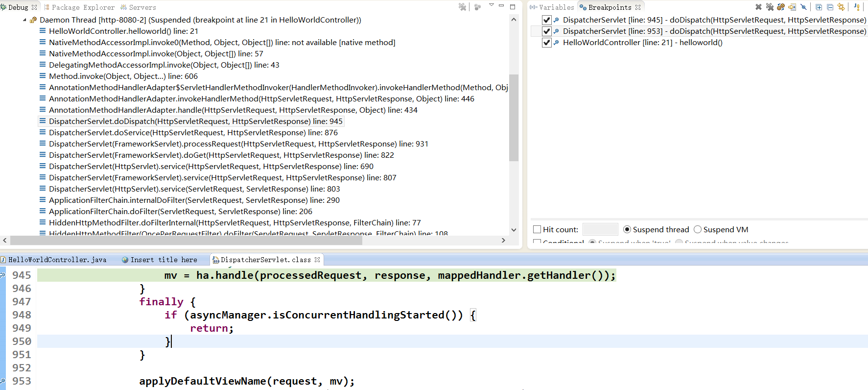Close the Breakpoints view tab X
The height and width of the screenshot is (390, 868).
coord(638,7)
